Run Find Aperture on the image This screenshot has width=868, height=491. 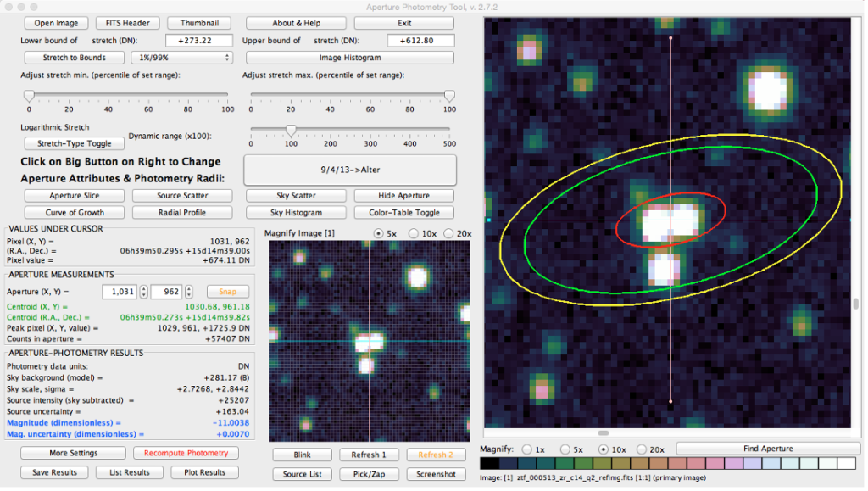click(x=768, y=448)
